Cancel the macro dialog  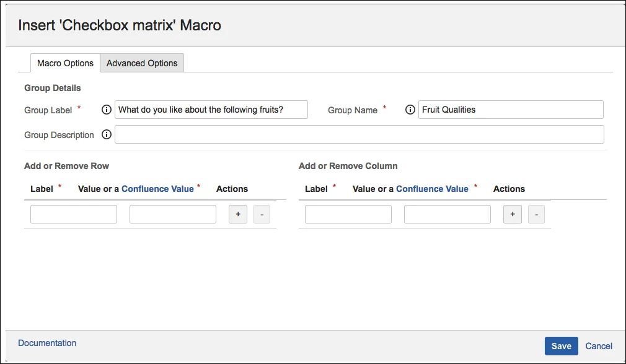[x=599, y=346]
